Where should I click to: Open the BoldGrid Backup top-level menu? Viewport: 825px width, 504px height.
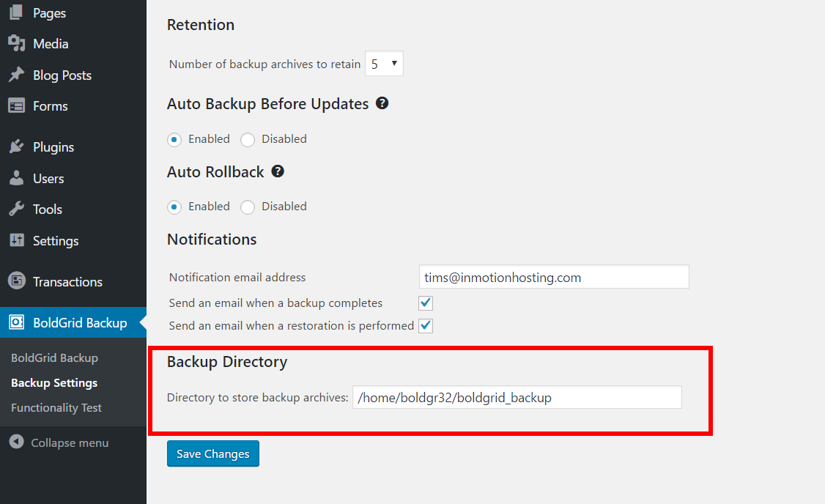pos(73,322)
